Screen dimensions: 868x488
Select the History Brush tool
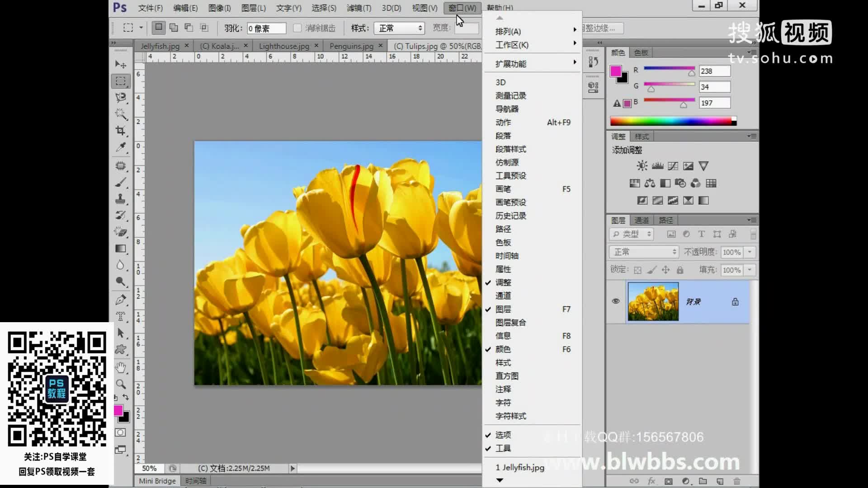pos(120,215)
